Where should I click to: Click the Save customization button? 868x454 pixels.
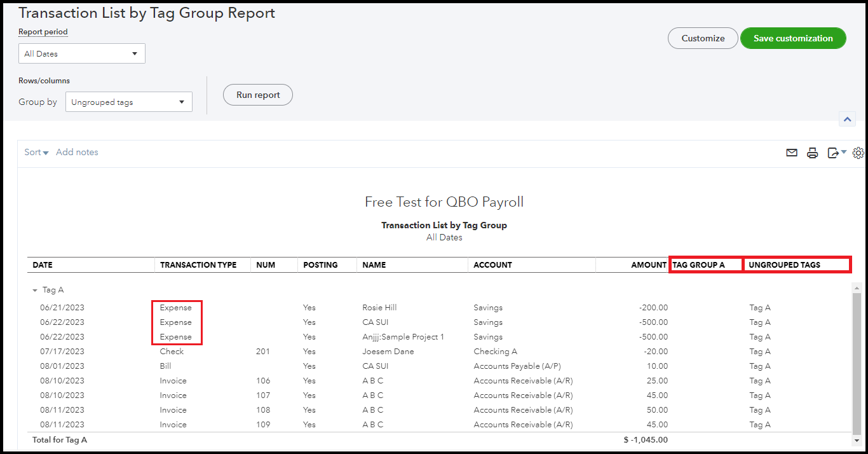click(x=793, y=38)
